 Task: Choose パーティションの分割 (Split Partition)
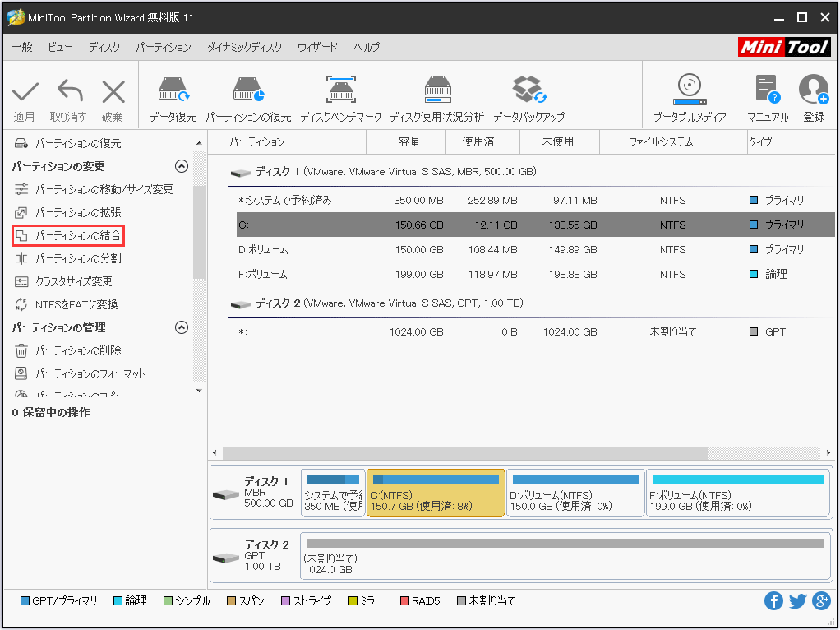click(x=68, y=258)
